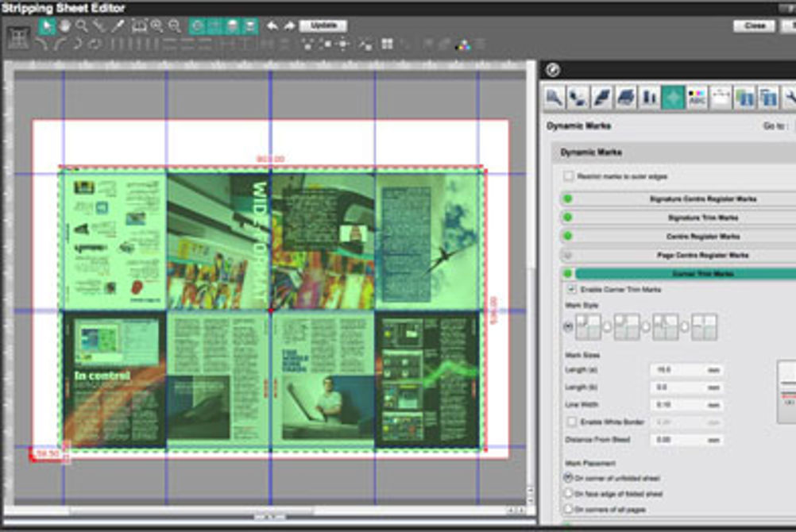Click the wrench settings tab icon
The image size is (796, 532).
(790, 97)
